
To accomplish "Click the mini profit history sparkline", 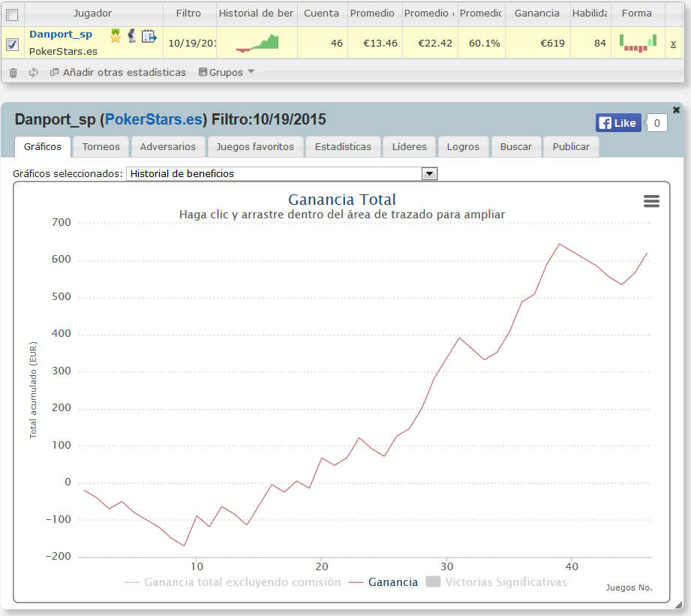I will pos(257,43).
